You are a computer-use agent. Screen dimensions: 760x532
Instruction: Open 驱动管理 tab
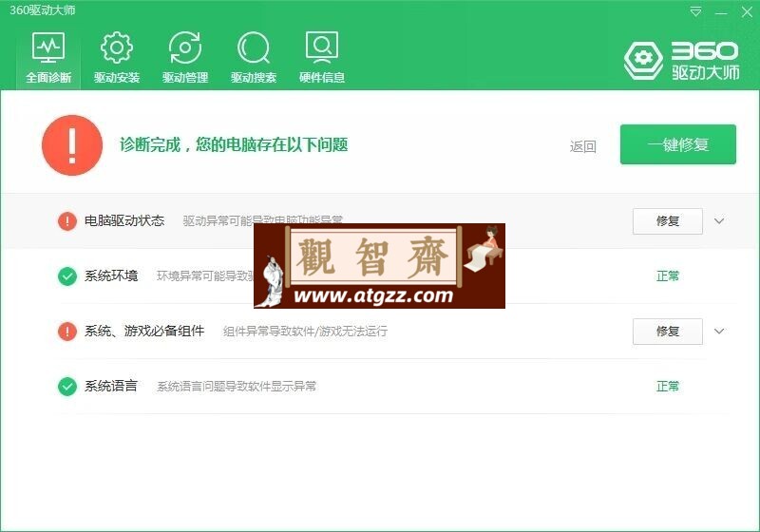point(185,57)
